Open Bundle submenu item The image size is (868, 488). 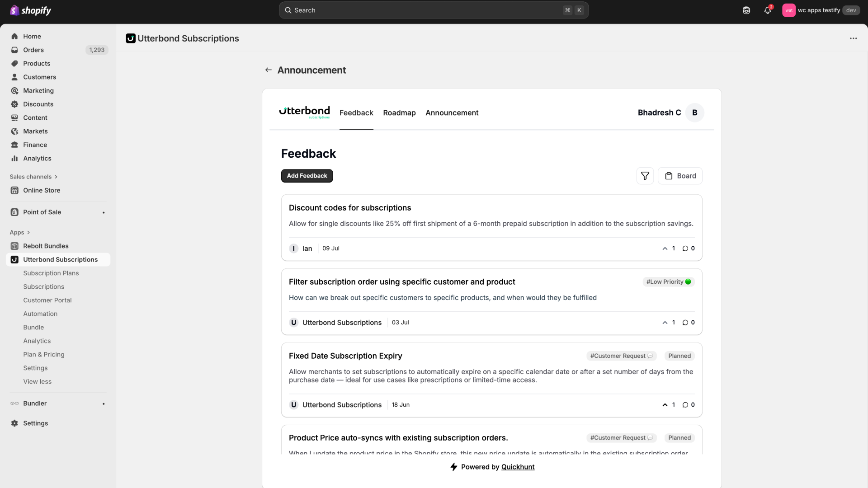pos(33,327)
